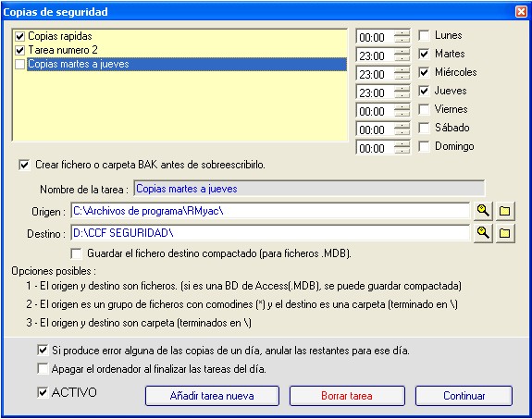Open folder browser icon for Destino path

point(505,233)
